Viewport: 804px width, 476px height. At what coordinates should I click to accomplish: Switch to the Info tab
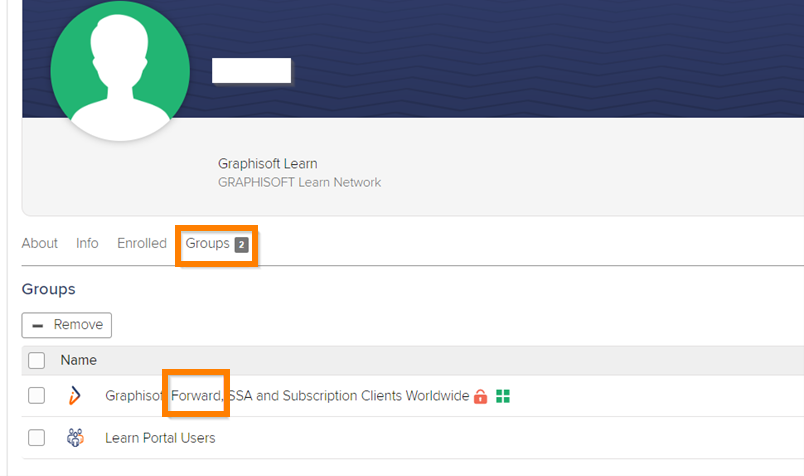pos(87,243)
